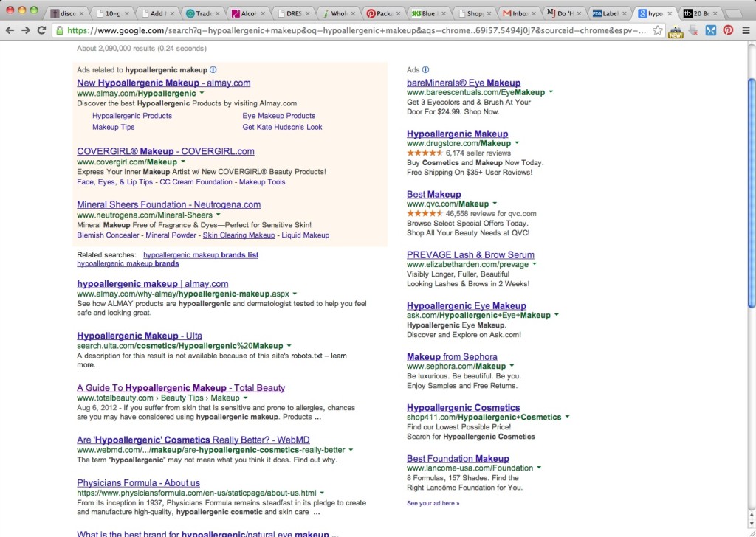
Task: Click the vertical page scrollbar thumb
Action: click(752, 192)
